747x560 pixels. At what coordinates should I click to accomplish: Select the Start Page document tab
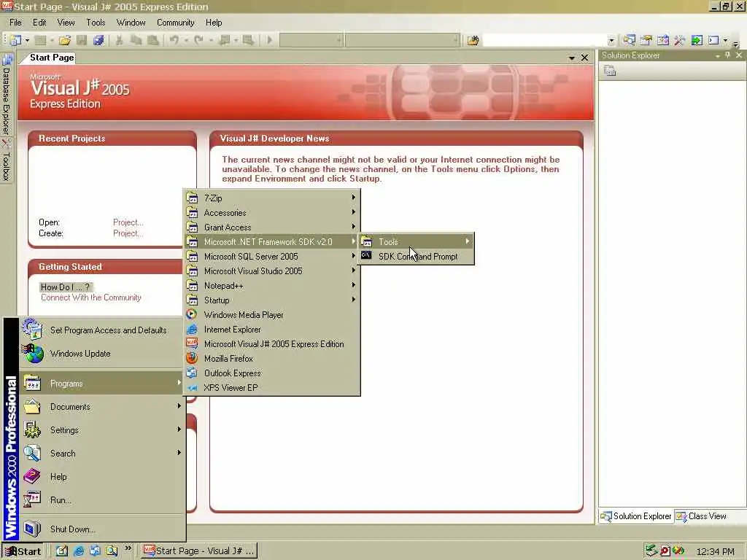point(52,58)
